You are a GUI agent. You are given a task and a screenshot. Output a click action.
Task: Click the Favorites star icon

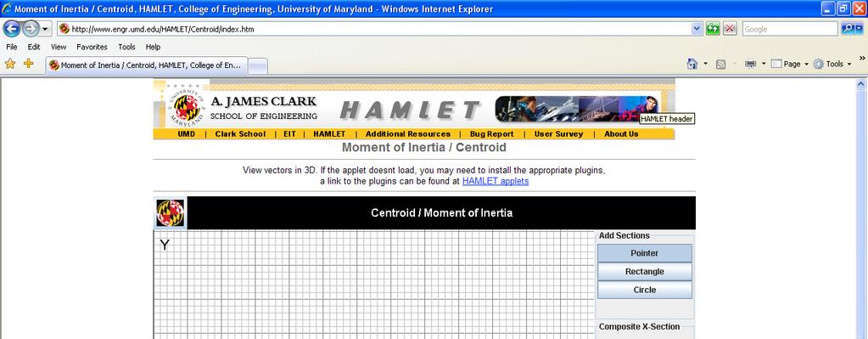tap(10, 64)
